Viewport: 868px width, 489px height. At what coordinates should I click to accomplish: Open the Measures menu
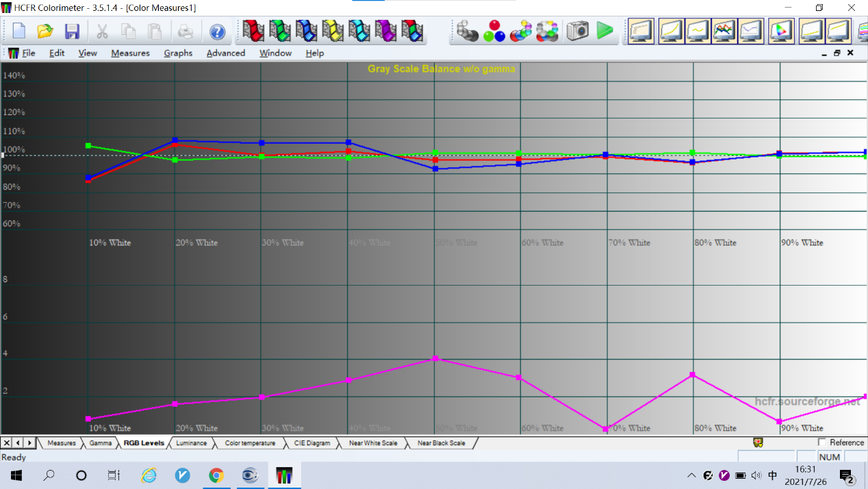click(130, 53)
